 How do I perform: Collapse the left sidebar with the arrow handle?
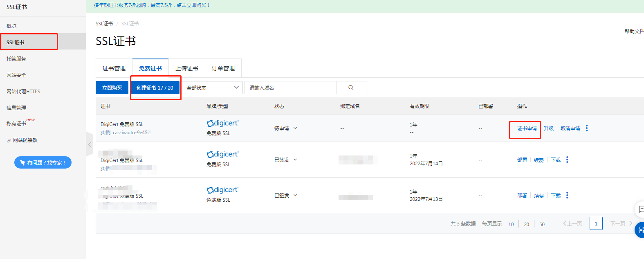pos(90,144)
